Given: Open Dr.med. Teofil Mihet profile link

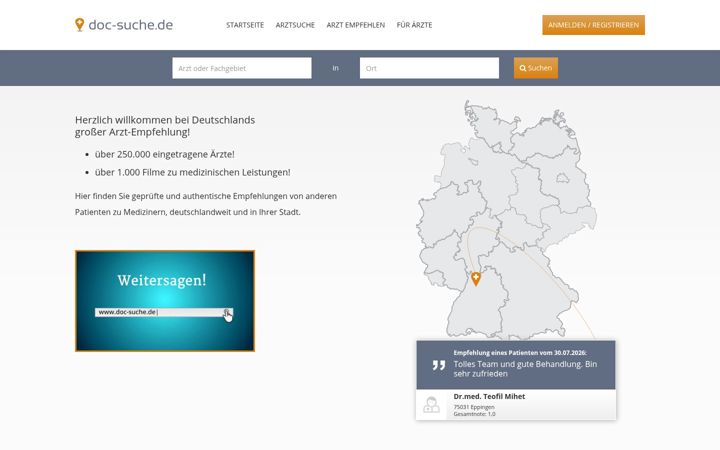Looking at the screenshot, I should click(x=489, y=396).
